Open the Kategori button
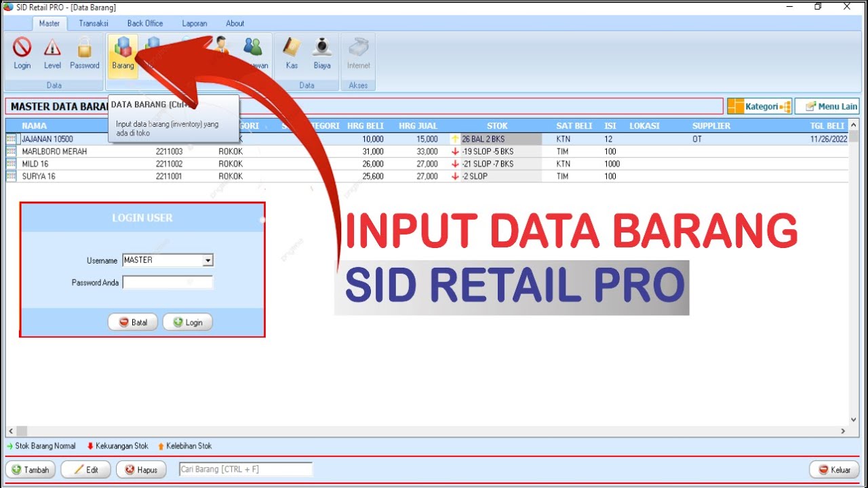Image resolution: width=868 pixels, height=488 pixels. 759,106
